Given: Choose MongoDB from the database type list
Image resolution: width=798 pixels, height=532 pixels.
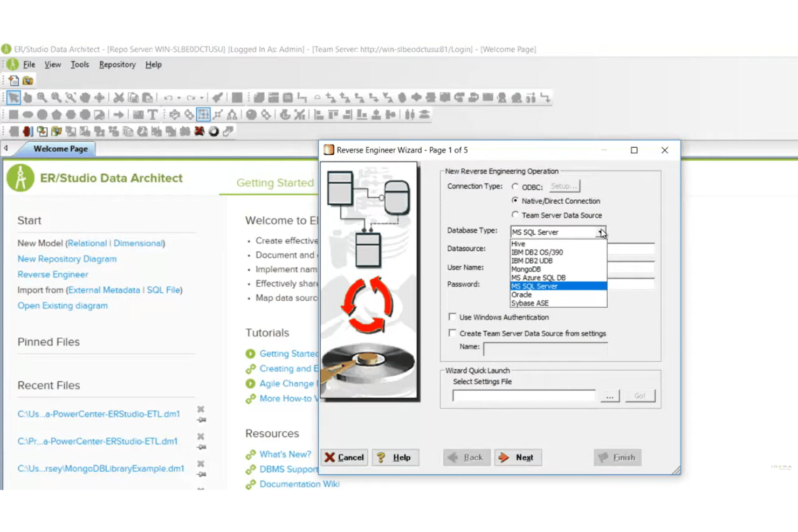Looking at the screenshot, I should (558, 269).
